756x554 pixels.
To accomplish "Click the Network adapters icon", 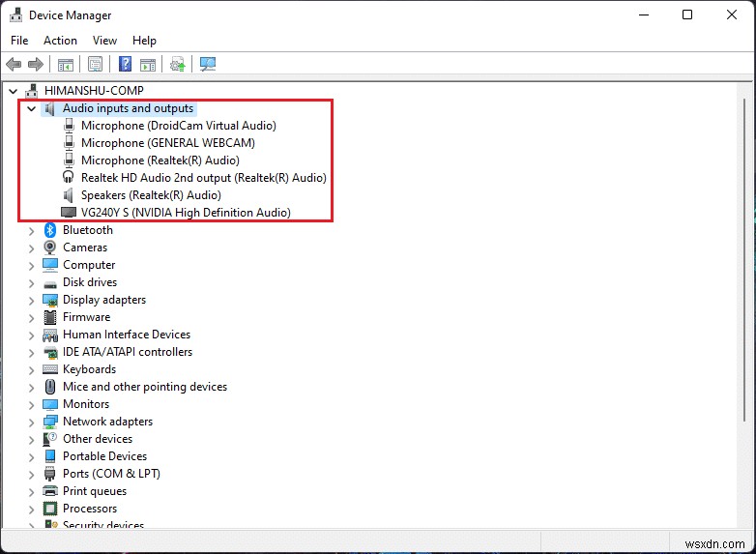I will [x=50, y=422].
